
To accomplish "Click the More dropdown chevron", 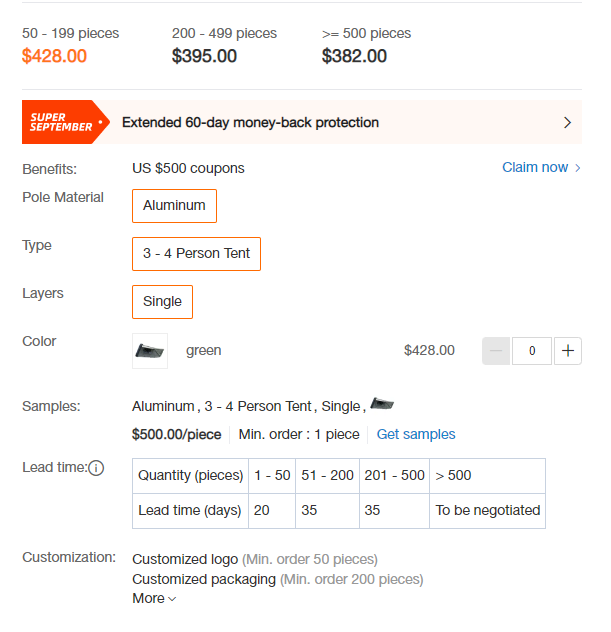I will (172, 599).
